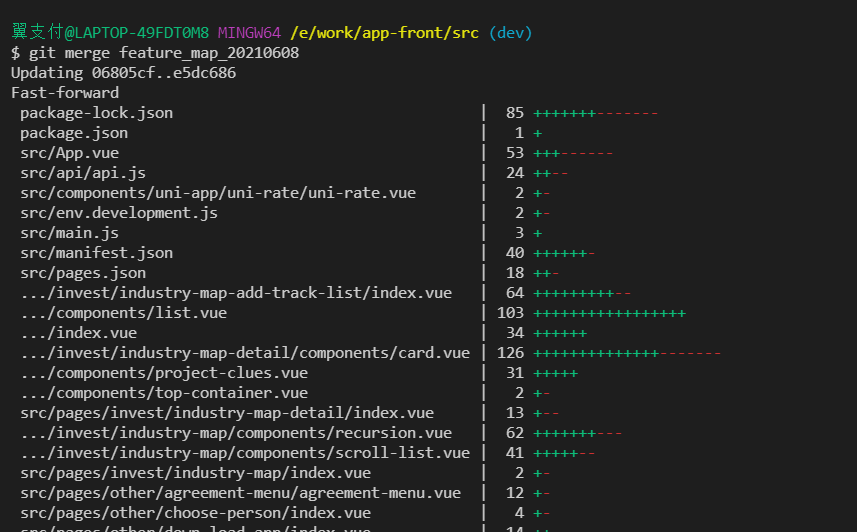The height and width of the screenshot is (532, 857).
Task: Click the diffstat bar for src/App.vue
Action: coord(573,154)
